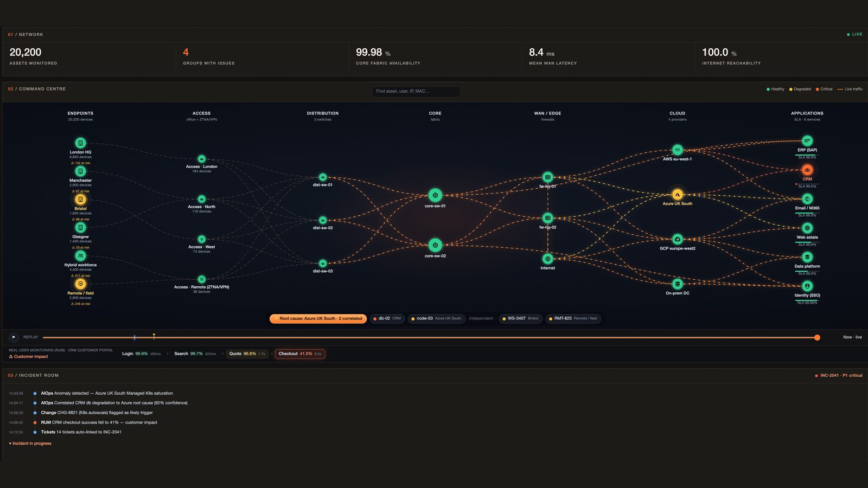868x488 pixels.
Task: Open the Change CHG-8821 log entry
Action: (x=97, y=413)
